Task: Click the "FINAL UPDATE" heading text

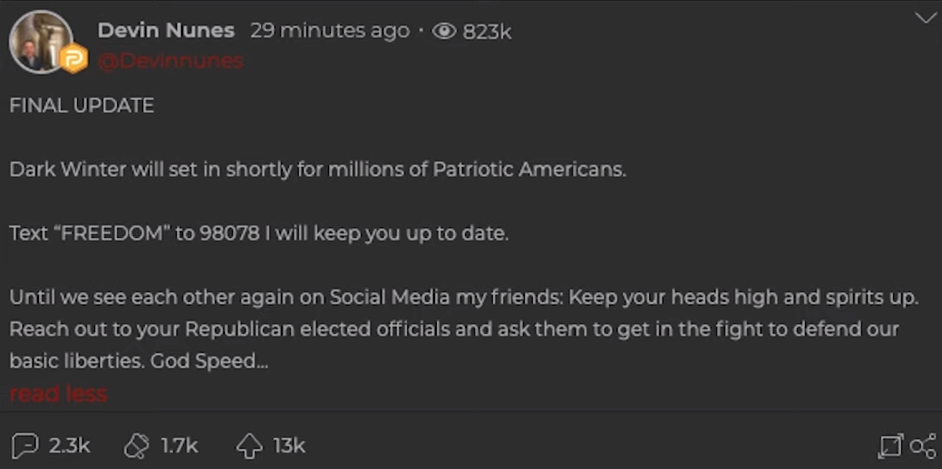Action: 82,106
